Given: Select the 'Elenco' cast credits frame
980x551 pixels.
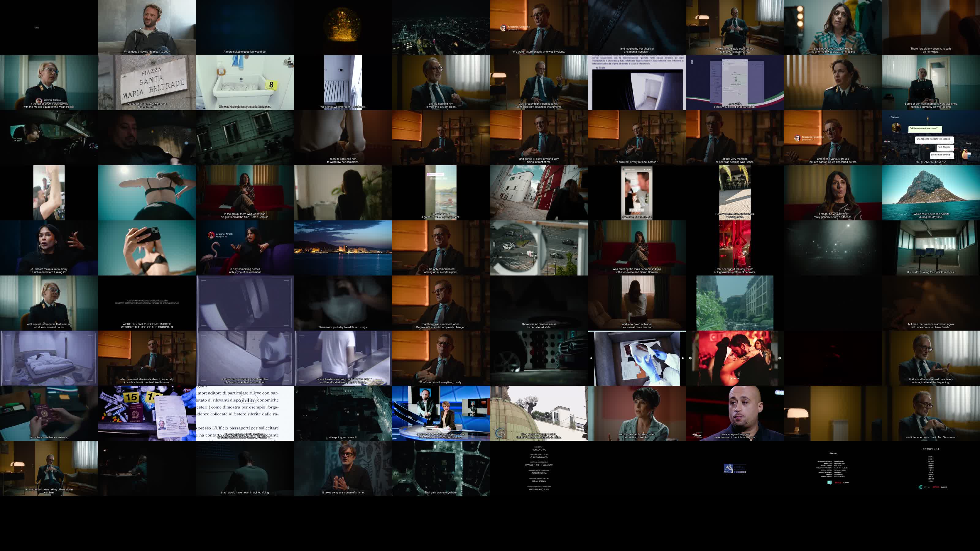Looking at the screenshot, I should point(832,468).
